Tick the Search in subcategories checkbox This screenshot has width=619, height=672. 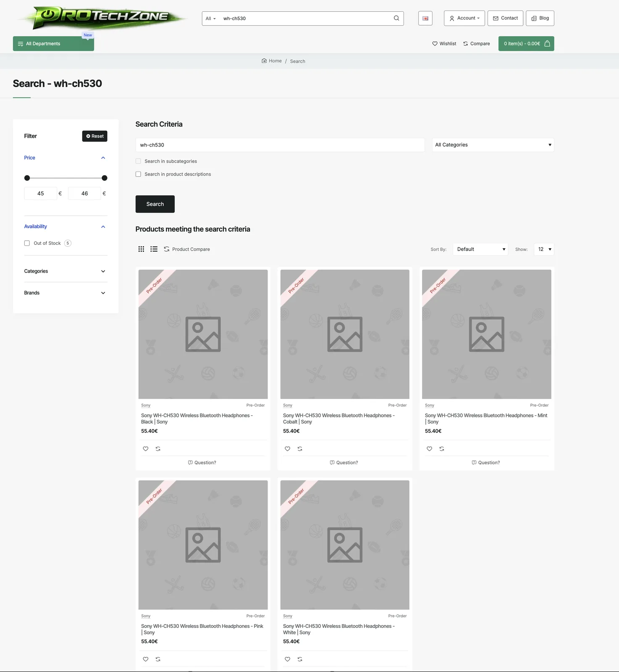(x=138, y=161)
